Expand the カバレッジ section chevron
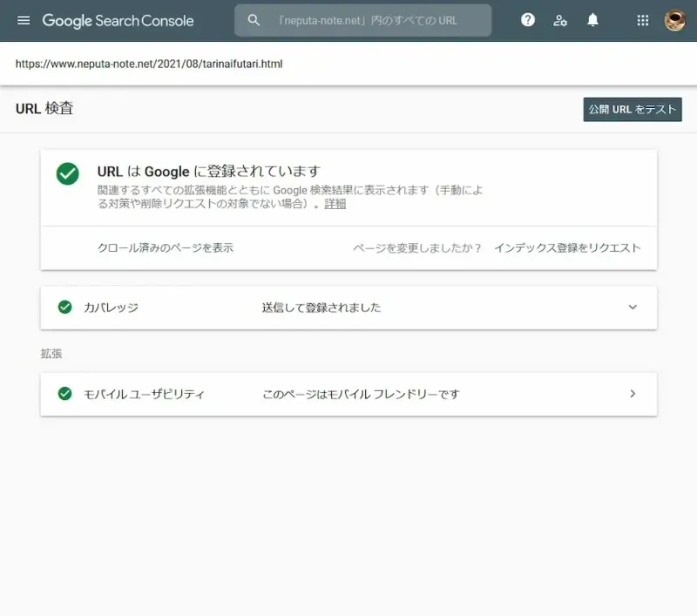This screenshot has width=697, height=616. (633, 307)
